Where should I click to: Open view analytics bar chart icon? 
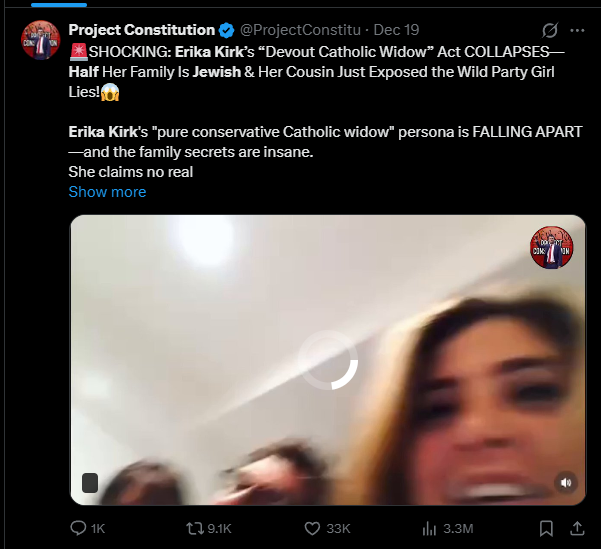click(x=429, y=529)
